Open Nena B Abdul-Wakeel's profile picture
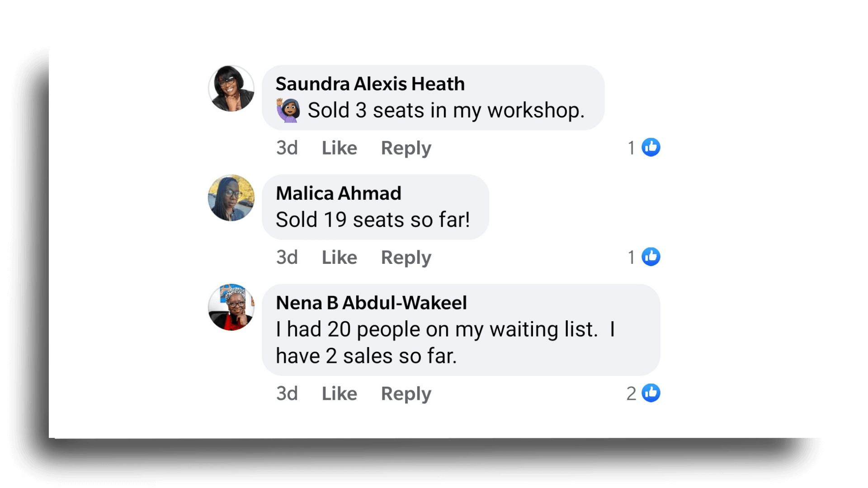Image resolution: width=868 pixels, height=488 pixels. click(x=231, y=307)
